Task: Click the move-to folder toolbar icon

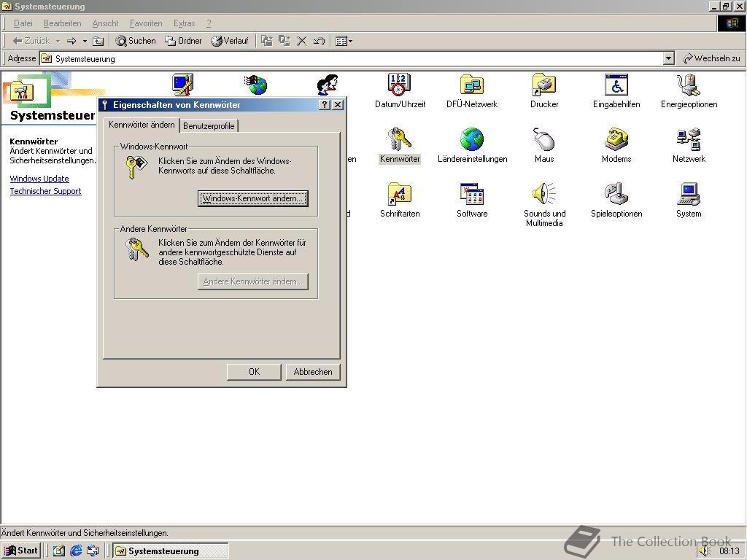Action: point(267,41)
